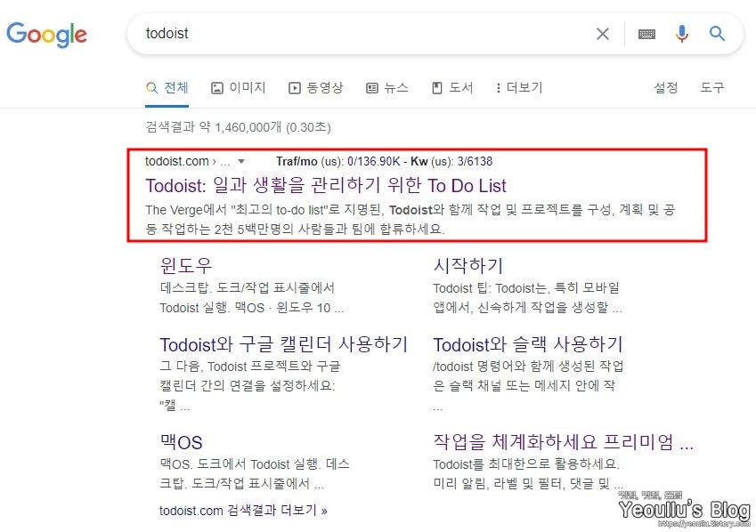The height and width of the screenshot is (532, 756).
Task: Click snippet text under 윈도우 sitelink
Action: click(x=252, y=298)
